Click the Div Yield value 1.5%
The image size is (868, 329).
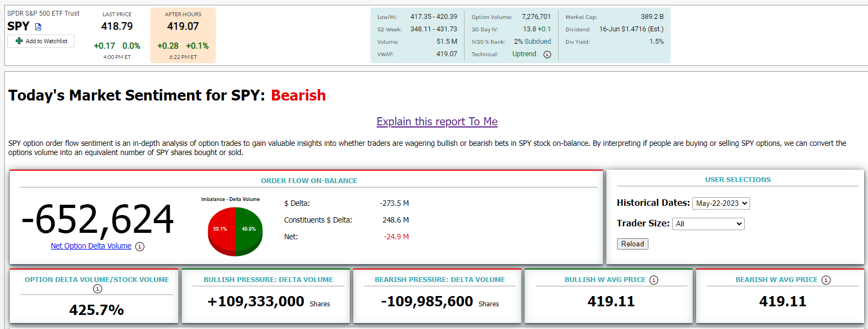pos(657,42)
